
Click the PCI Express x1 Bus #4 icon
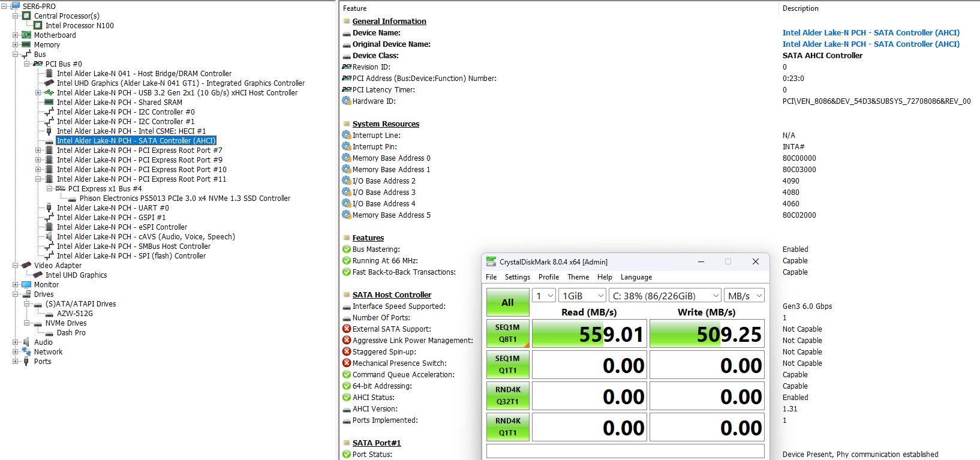coord(61,188)
